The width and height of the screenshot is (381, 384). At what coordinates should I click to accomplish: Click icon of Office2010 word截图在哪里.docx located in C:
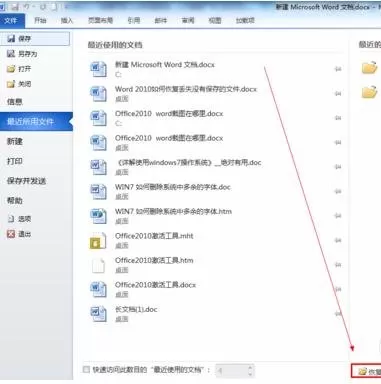click(98, 118)
